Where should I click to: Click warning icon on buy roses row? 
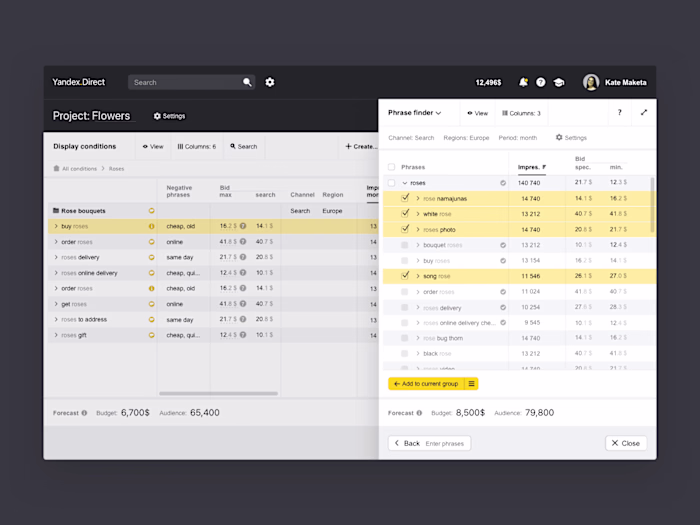click(x=152, y=226)
